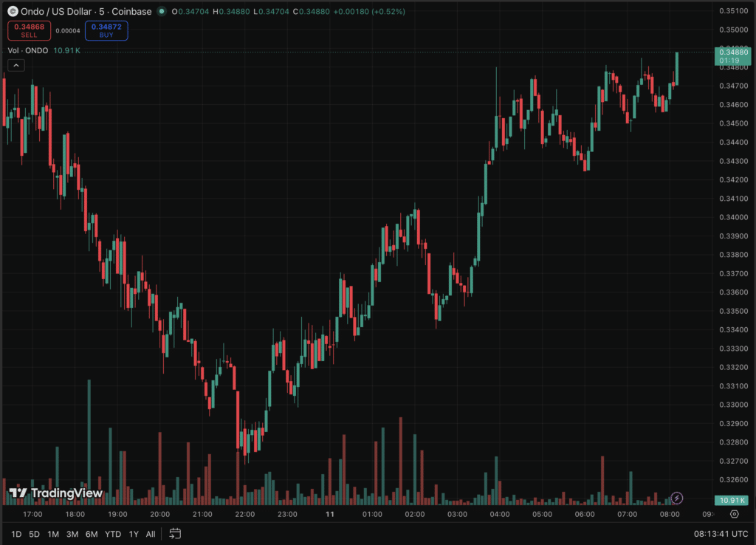Click the 0.34868 SELL button
The image size is (756, 545).
tap(29, 30)
